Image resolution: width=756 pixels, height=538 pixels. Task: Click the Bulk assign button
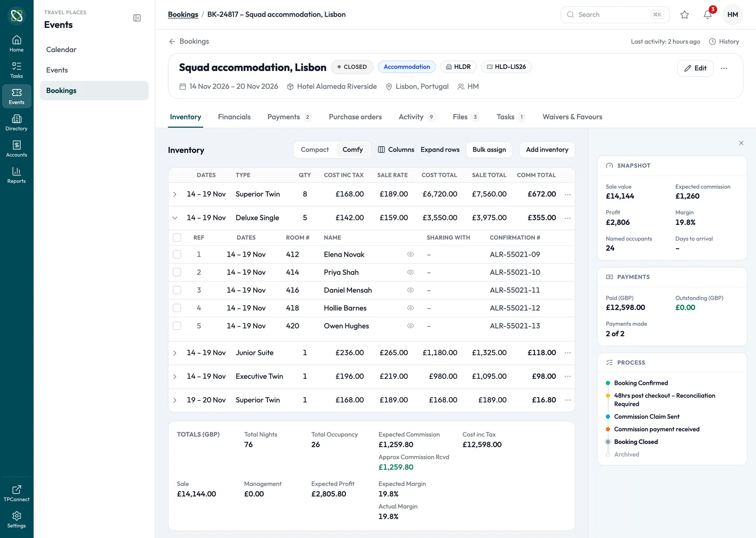tap(489, 149)
